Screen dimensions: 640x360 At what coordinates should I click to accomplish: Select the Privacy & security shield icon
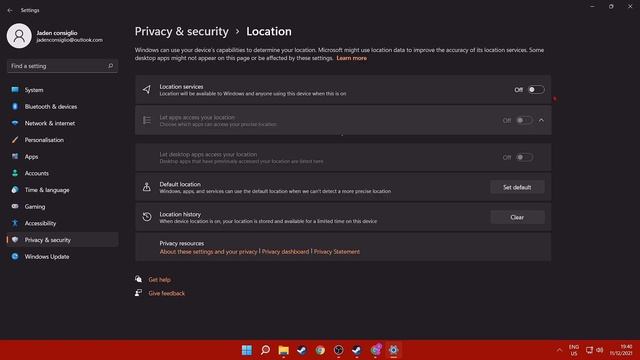coord(15,240)
